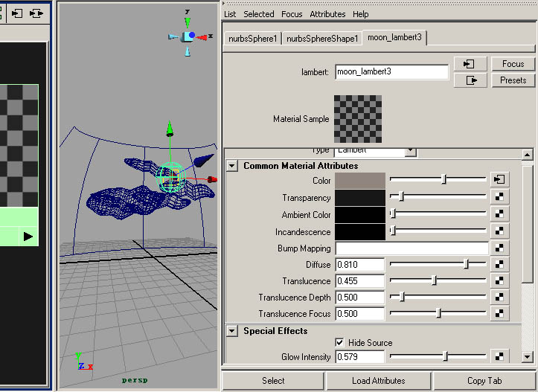
Task: Click the map button for Translucence
Action: coord(499,281)
